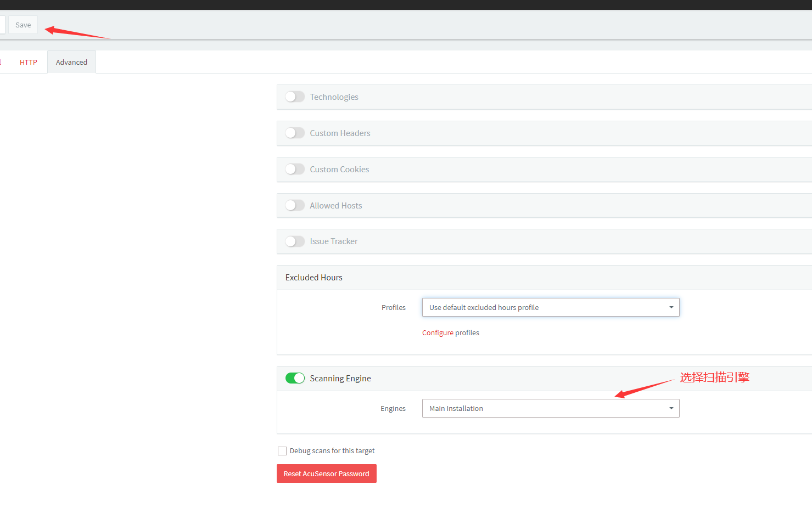Screen dimensions: 812x513
Task: Click the Scanning Engine header label
Action: pyautogui.click(x=340, y=379)
